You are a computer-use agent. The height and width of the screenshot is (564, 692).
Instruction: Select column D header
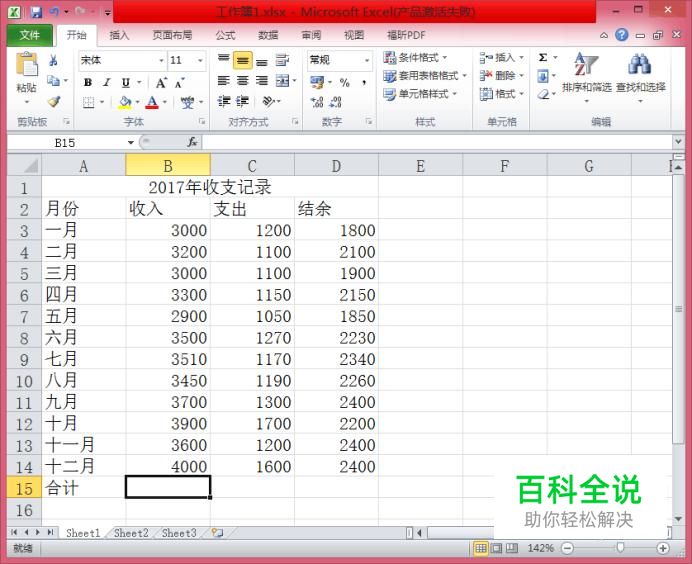[336, 166]
